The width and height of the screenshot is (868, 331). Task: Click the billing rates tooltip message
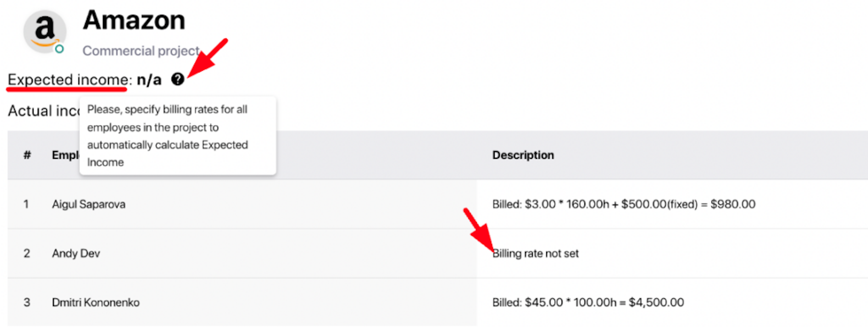[178, 135]
